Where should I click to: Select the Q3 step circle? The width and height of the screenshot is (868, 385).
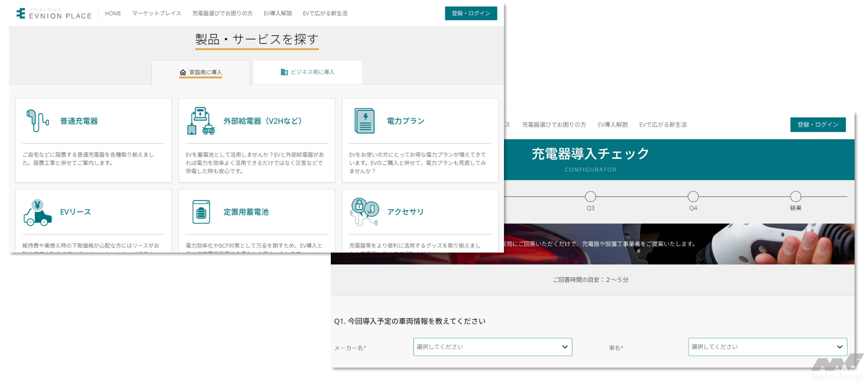click(x=590, y=196)
